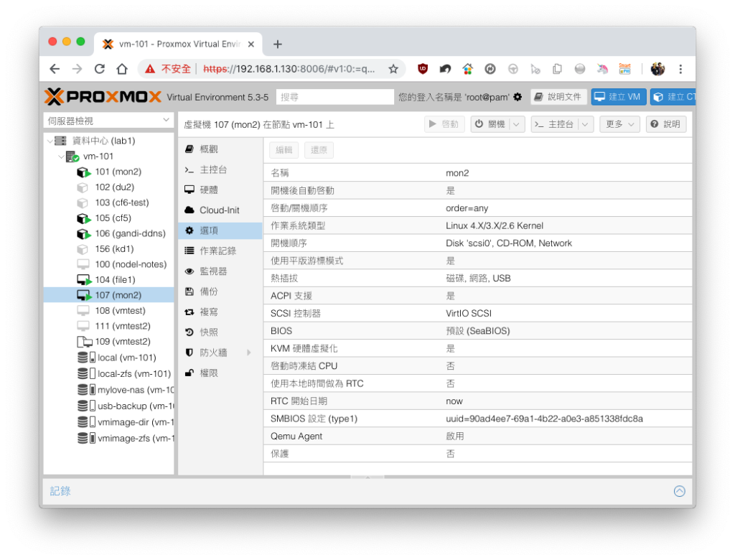Click the browser address bar URL
Viewport: 735px width, 560px height.
pyautogui.click(x=289, y=69)
